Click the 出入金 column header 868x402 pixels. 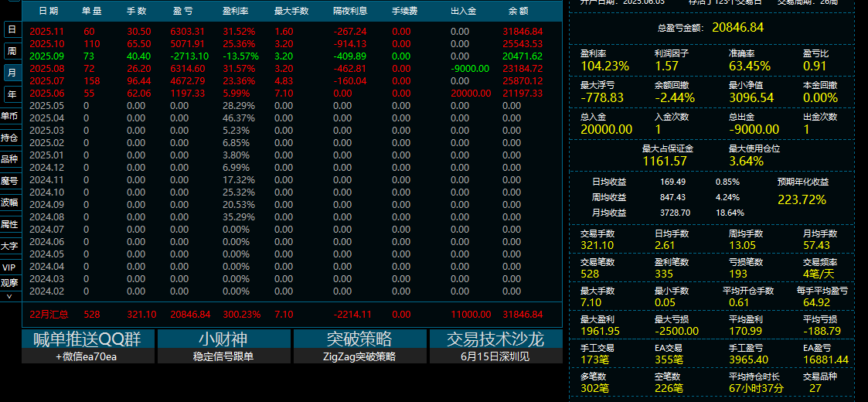tap(464, 11)
